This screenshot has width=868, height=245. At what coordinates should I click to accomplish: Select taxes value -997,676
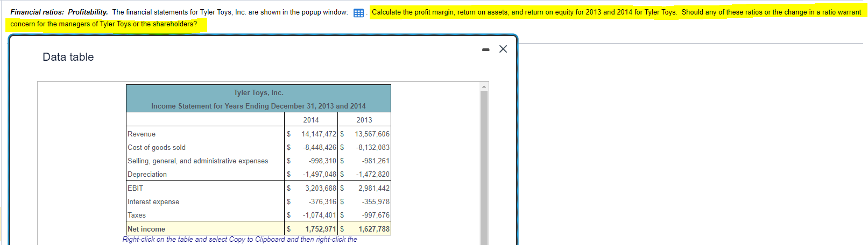(376, 215)
